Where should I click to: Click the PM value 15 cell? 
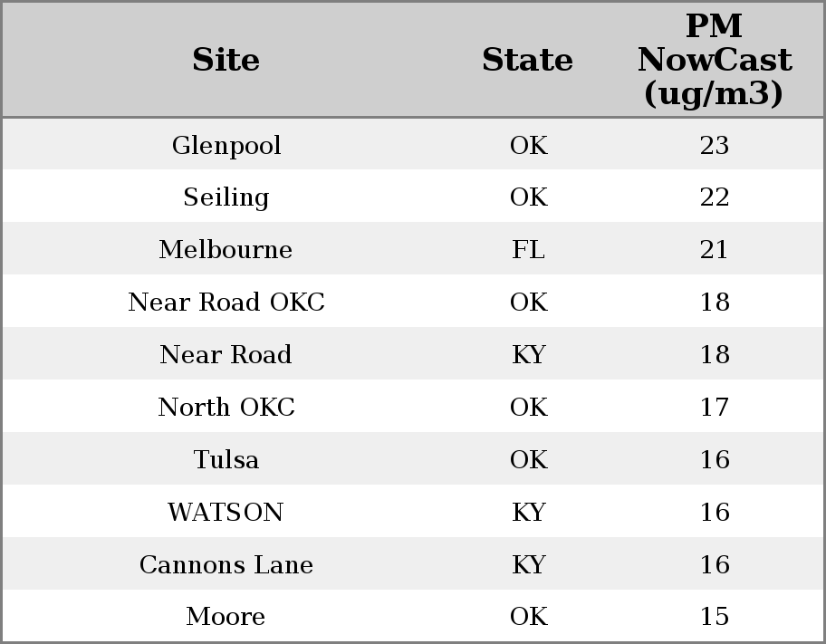714,617
